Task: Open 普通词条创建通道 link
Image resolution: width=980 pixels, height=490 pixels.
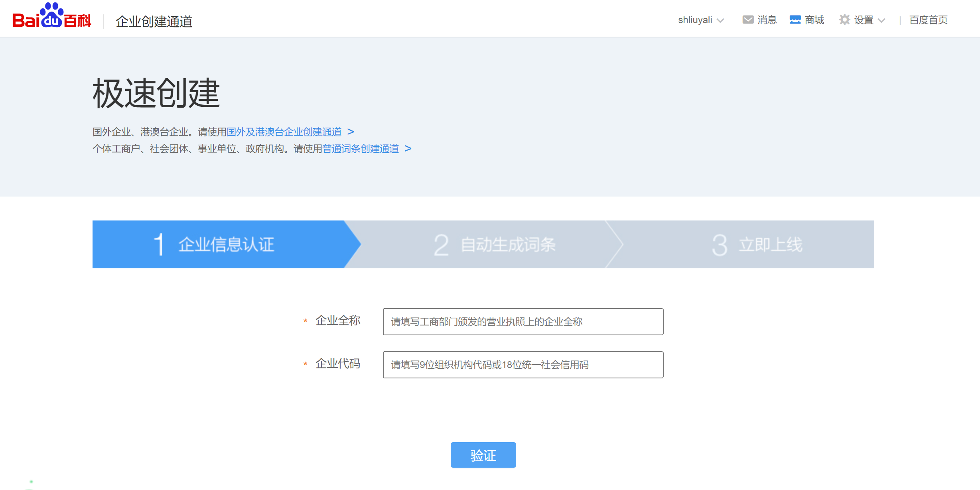Action: (x=361, y=149)
